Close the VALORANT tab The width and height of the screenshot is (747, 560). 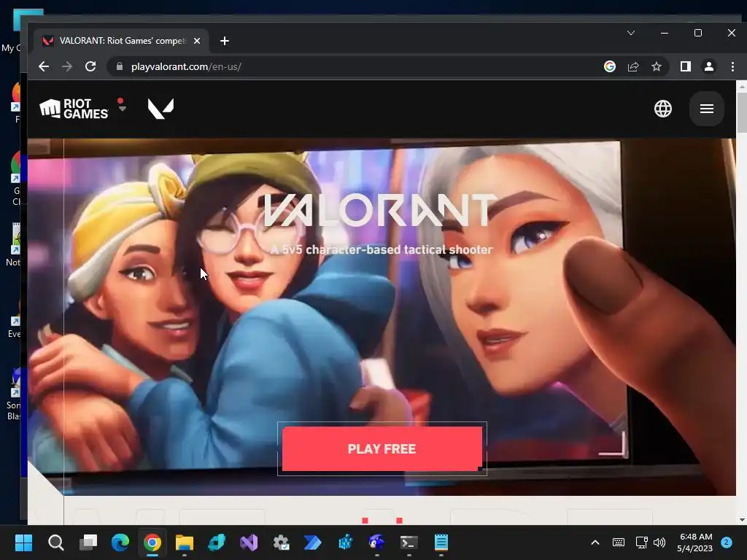(197, 41)
